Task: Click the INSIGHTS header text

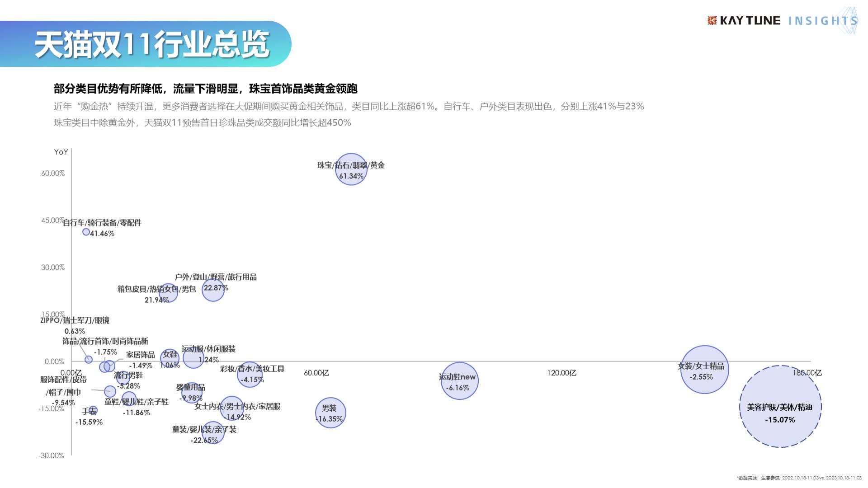Action: pos(823,20)
